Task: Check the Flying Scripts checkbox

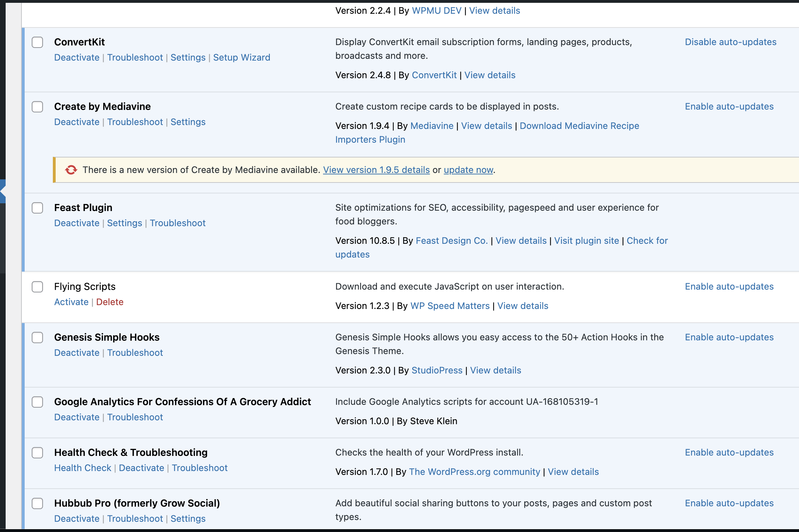Action: 37,287
